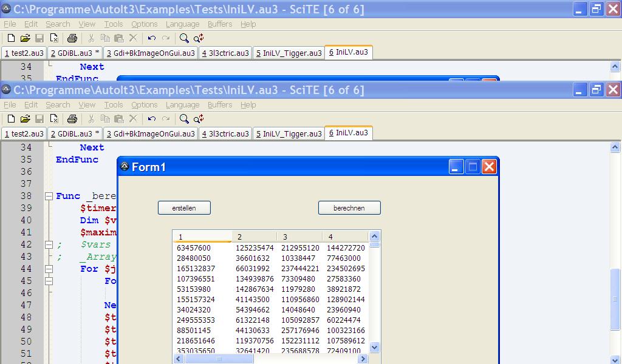Click column header "3" in the list view

coord(285,237)
